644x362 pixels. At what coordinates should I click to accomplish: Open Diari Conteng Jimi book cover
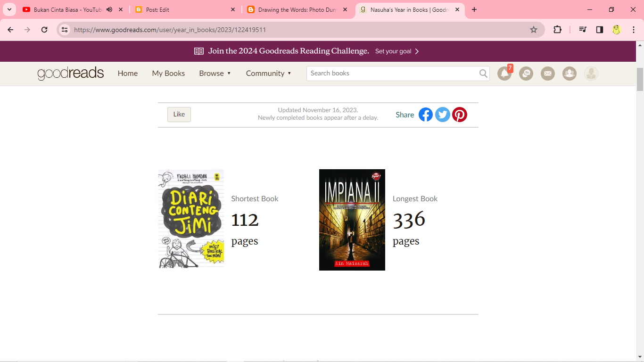click(x=191, y=219)
